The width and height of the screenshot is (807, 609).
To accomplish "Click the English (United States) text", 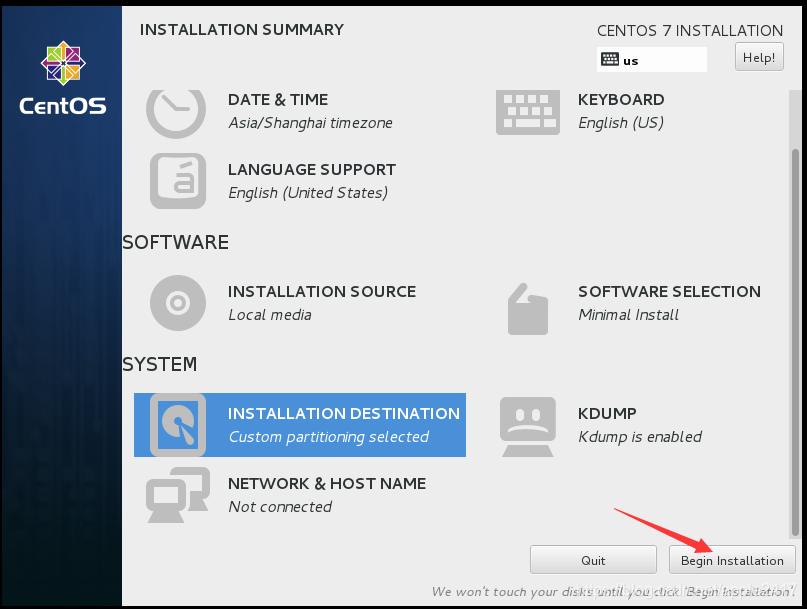I will tap(308, 193).
